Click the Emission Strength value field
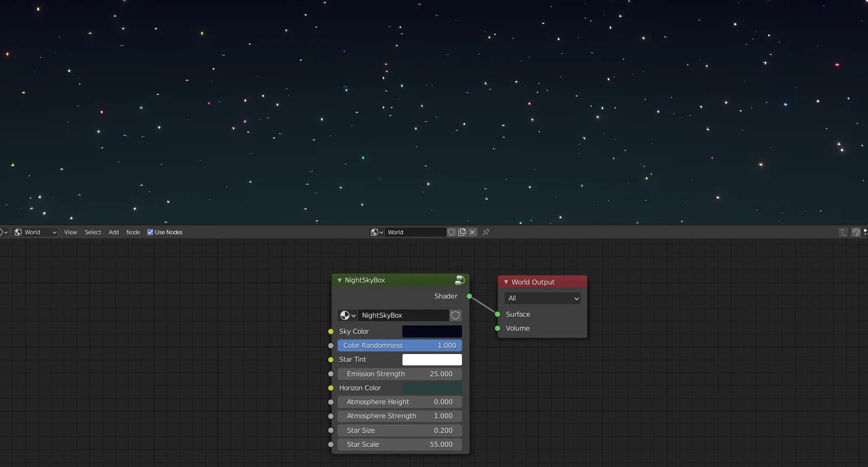868x467 pixels. point(399,374)
